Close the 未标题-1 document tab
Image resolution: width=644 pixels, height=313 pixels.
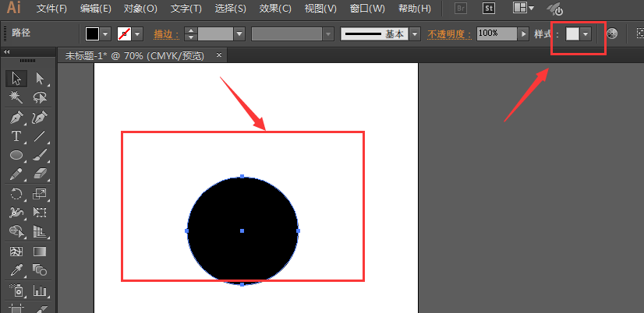(x=219, y=55)
